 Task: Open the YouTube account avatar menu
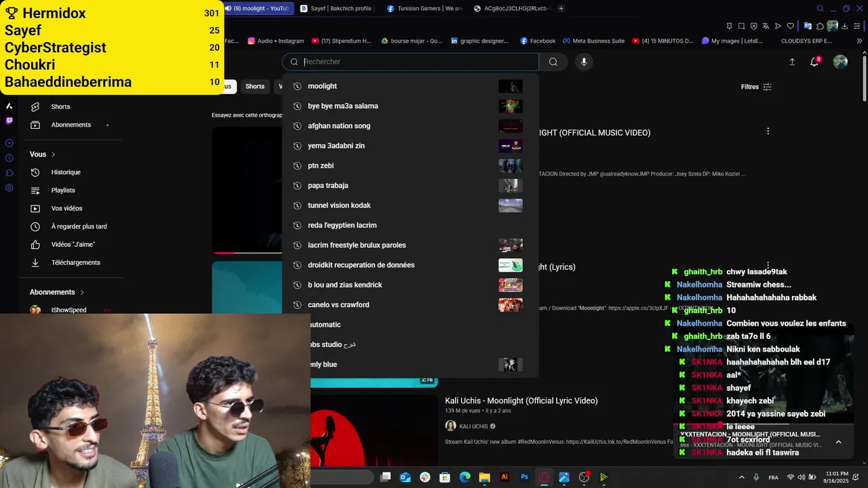tap(840, 62)
